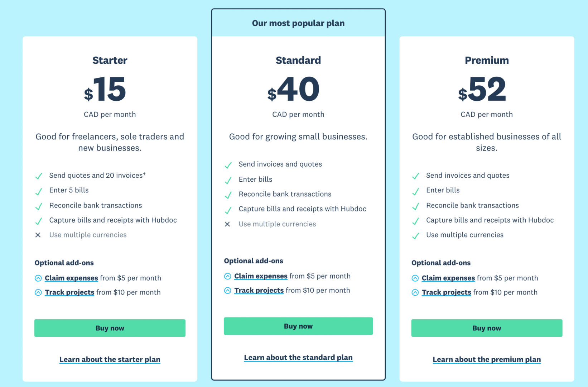Buy the Starter plan now
Image resolution: width=588 pixels, height=387 pixels.
click(110, 328)
